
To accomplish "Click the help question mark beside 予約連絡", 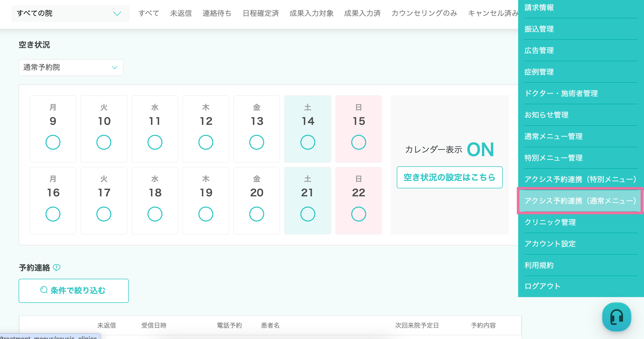I will [57, 267].
